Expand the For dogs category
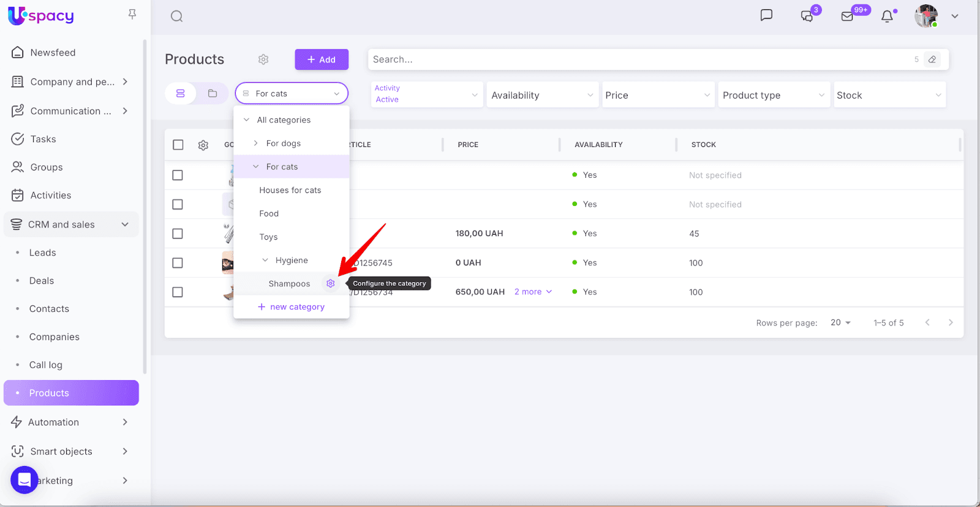Viewport: 980px width, 507px height. [x=256, y=143]
